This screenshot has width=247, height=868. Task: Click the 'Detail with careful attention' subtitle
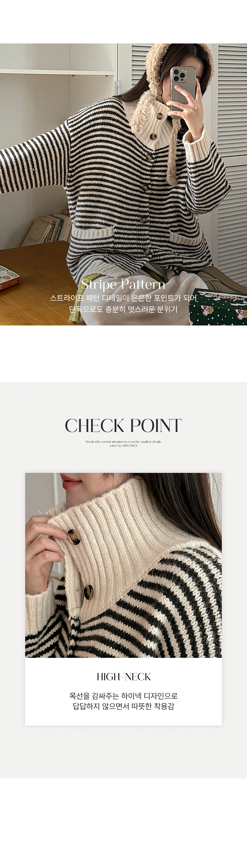[123, 442]
